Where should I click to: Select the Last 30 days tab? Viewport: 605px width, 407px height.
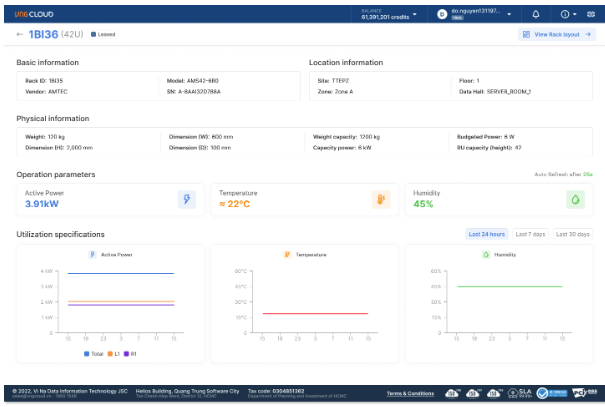pos(572,234)
